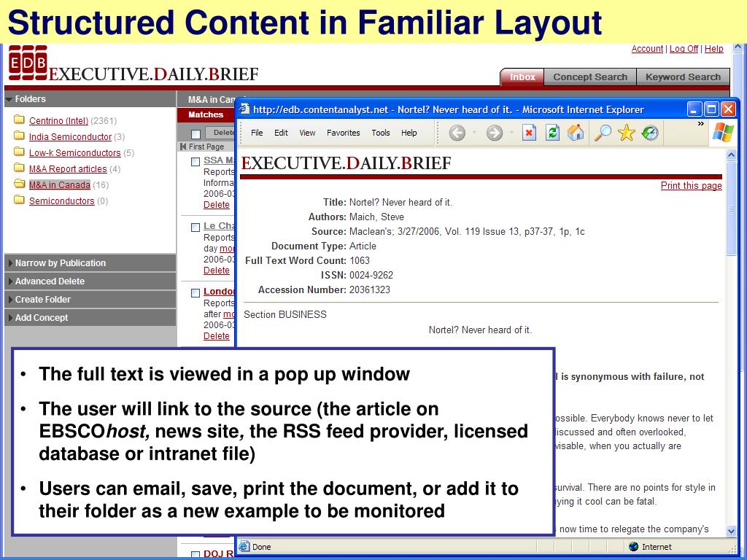Toggle select-all checkbox next to Delete button
The width and height of the screenshot is (747, 560).
196,134
